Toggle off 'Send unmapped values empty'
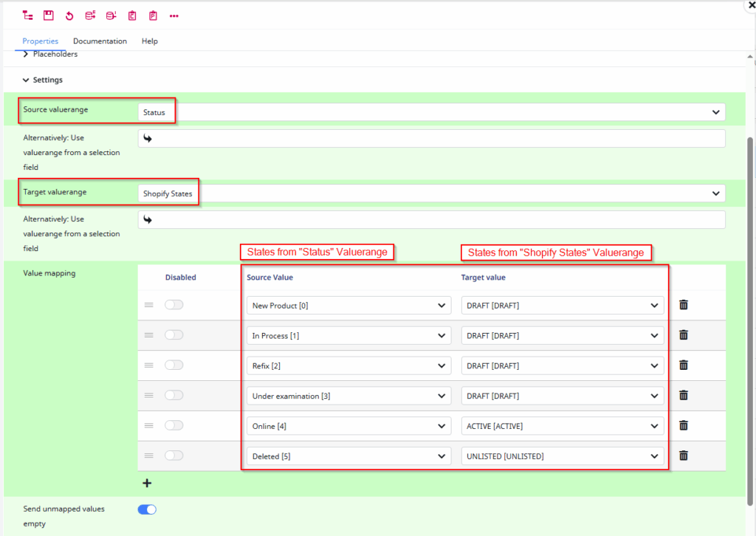The image size is (756, 536). (146, 509)
